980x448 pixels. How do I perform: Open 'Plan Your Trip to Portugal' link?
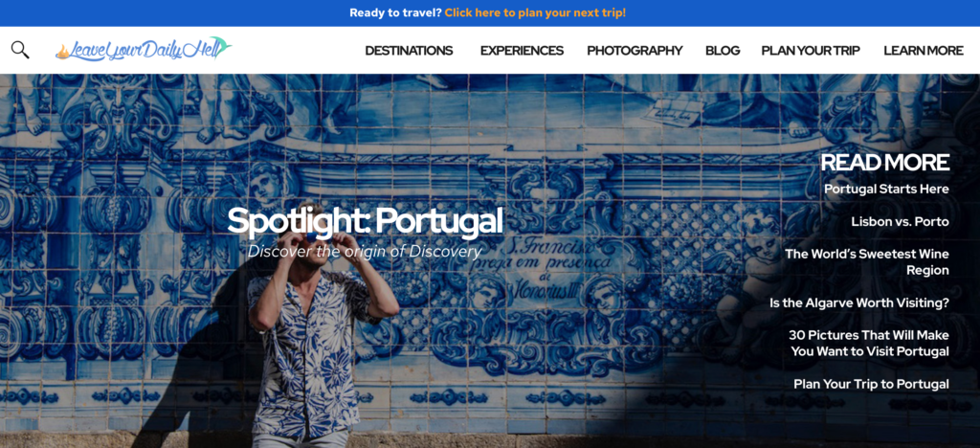pos(871,384)
